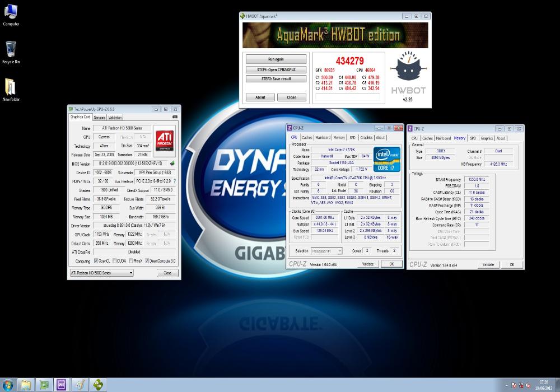
Task: Click the CPU-Z taskbar icon
Action: point(62,385)
